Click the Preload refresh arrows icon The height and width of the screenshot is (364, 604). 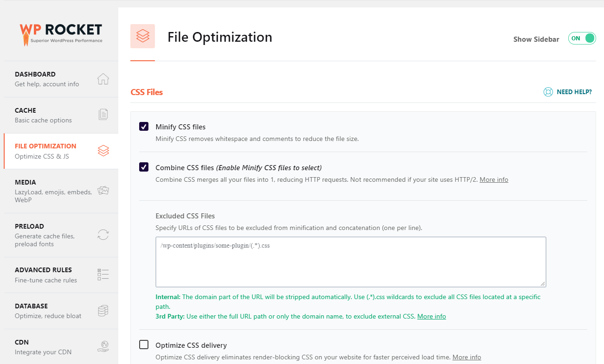[103, 235]
